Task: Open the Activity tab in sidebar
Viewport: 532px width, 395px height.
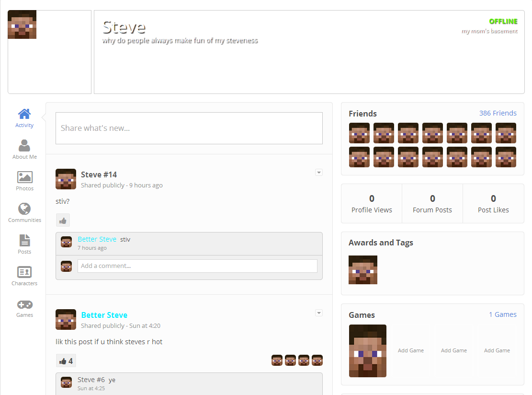Action: pyautogui.click(x=24, y=118)
